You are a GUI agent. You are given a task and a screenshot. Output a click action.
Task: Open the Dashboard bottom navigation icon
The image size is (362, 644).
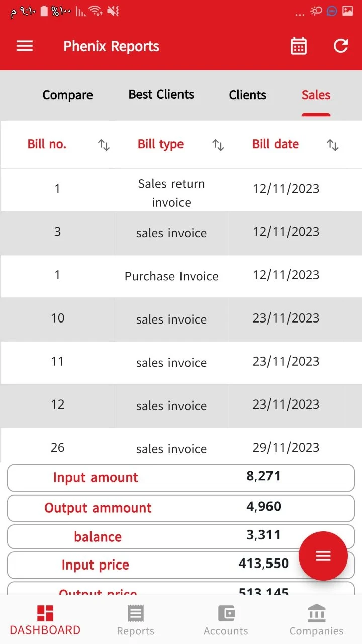pyautogui.click(x=45, y=613)
